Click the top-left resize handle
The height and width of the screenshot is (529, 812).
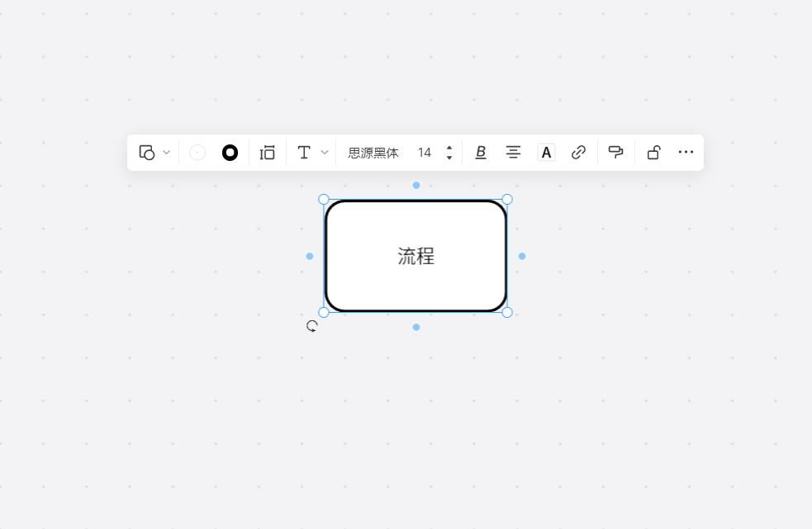click(324, 199)
